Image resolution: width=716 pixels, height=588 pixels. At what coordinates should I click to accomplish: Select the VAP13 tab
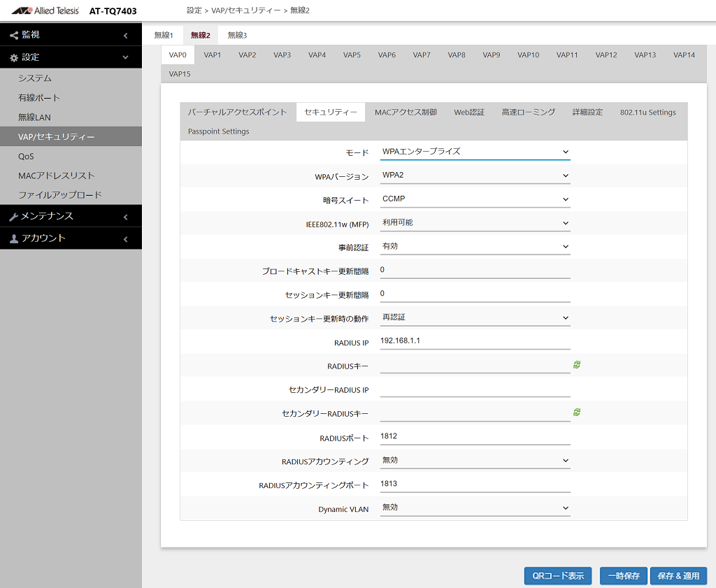coord(645,55)
